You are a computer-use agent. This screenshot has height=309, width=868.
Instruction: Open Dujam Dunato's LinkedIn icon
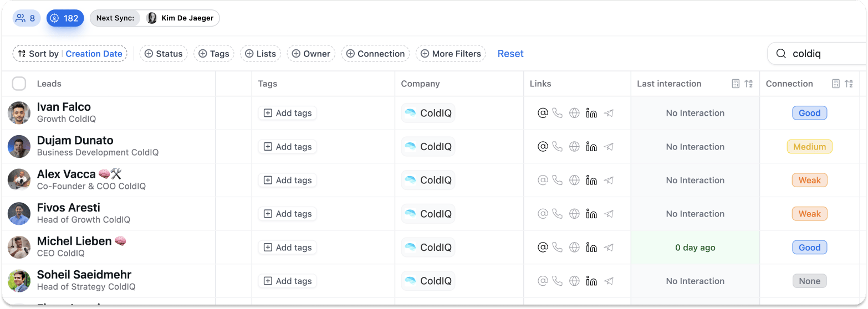click(591, 147)
